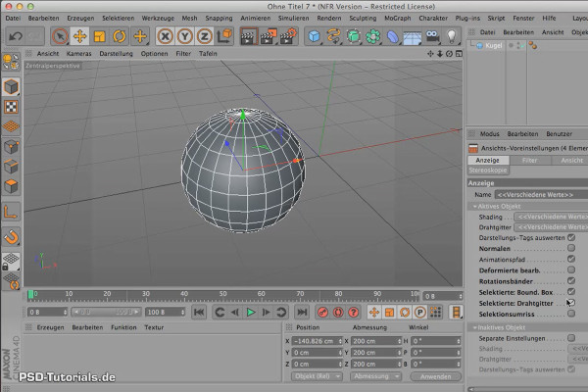Enable the Selektionsumriss checkbox
The image size is (588, 392).
point(571,314)
